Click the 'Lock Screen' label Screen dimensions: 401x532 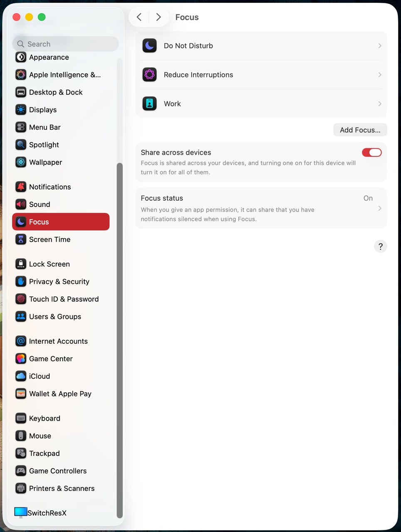click(50, 264)
